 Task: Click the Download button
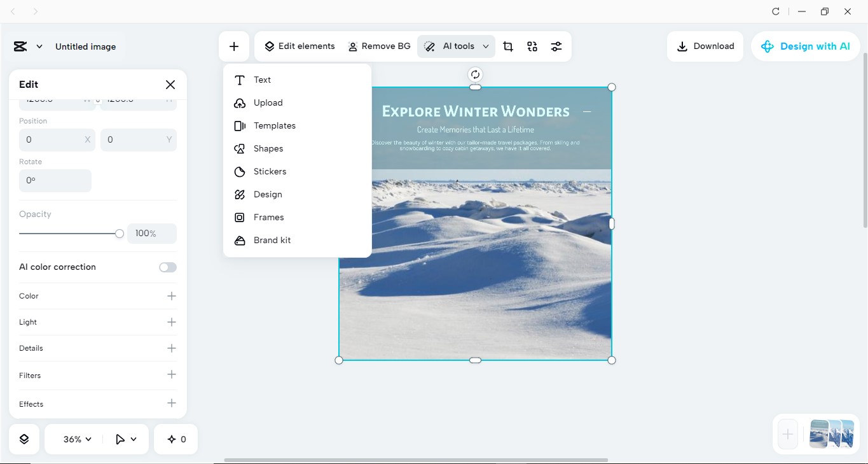point(705,46)
